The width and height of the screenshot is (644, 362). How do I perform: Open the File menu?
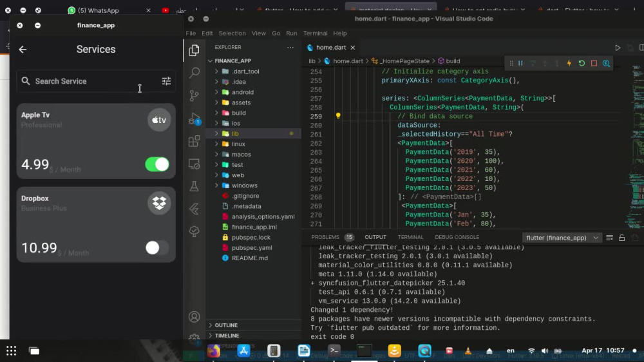pos(191,33)
